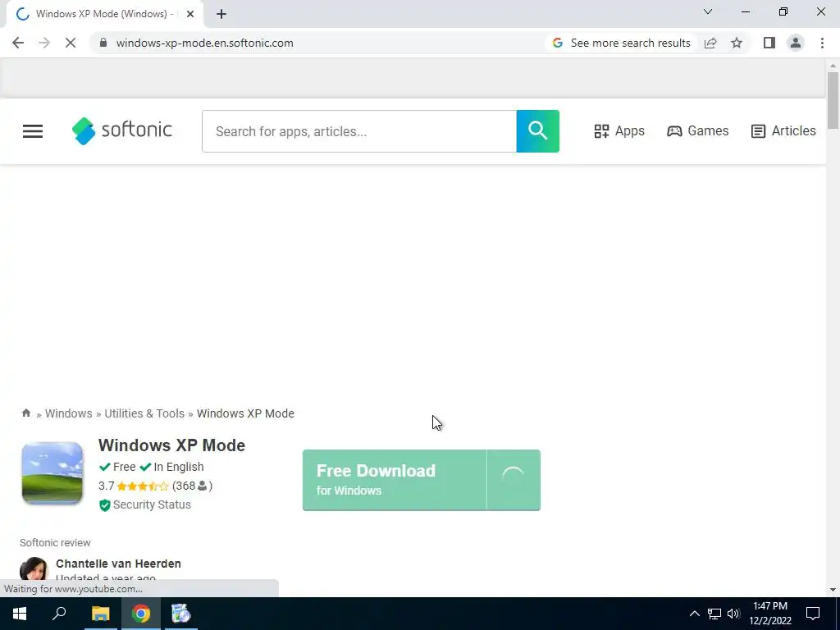This screenshot has height=630, width=840.
Task: Click the Windows XP Mode app thumbnail
Action: (52, 473)
